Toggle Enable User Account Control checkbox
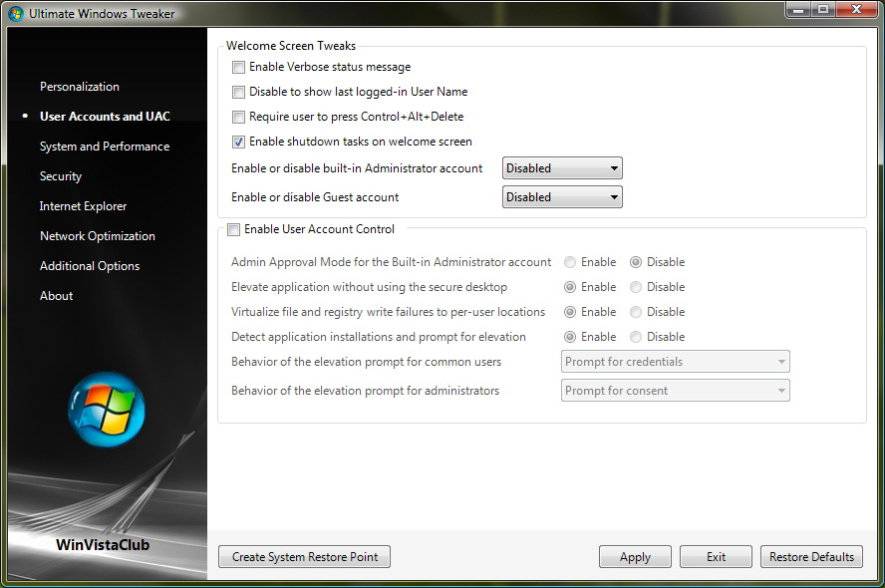This screenshot has width=885, height=588. pos(233,229)
